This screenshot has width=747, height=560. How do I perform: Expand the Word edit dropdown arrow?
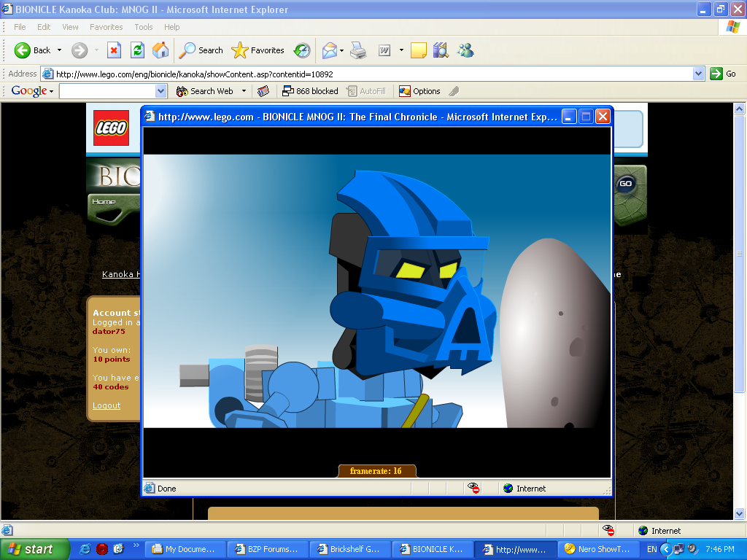coord(401,50)
